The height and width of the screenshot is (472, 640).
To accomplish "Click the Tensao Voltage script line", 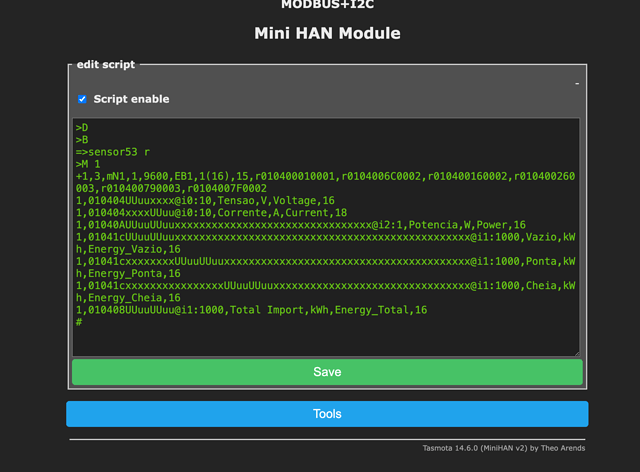I will coord(205,200).
